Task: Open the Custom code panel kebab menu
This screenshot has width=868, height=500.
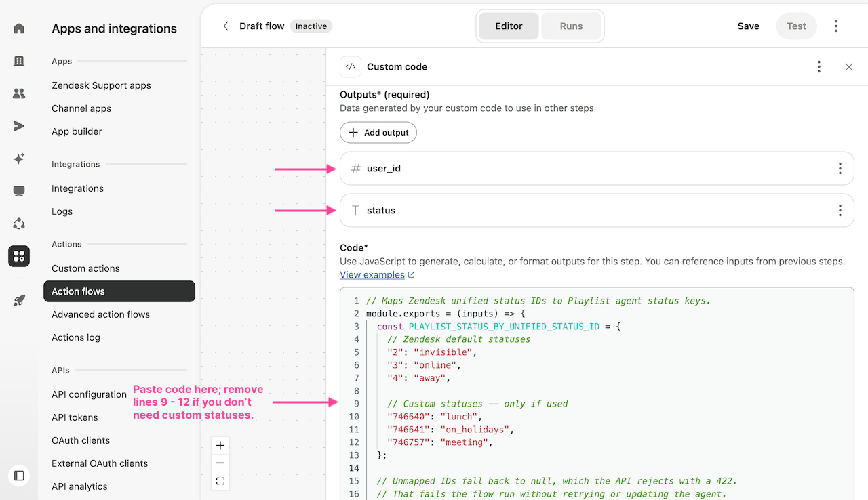Action: [x=819, y=67]
